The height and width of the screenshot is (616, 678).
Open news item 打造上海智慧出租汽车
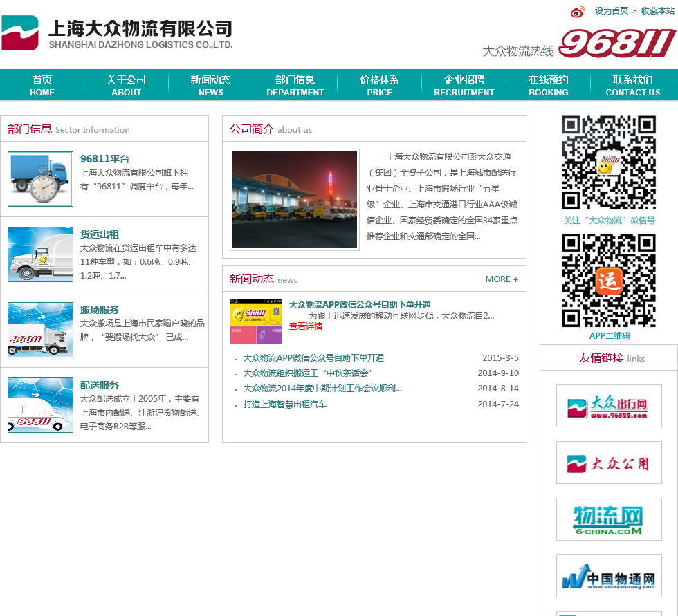tap(285, 404)
